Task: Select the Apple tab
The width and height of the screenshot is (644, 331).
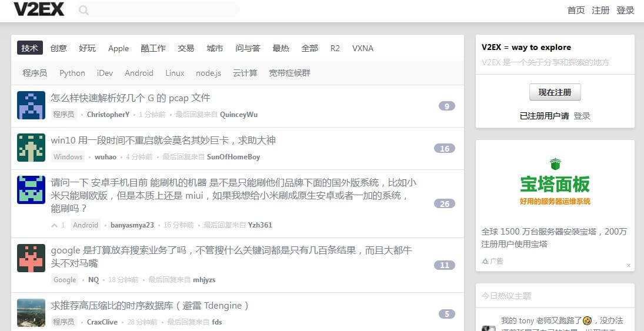Action: pos(118,48)
